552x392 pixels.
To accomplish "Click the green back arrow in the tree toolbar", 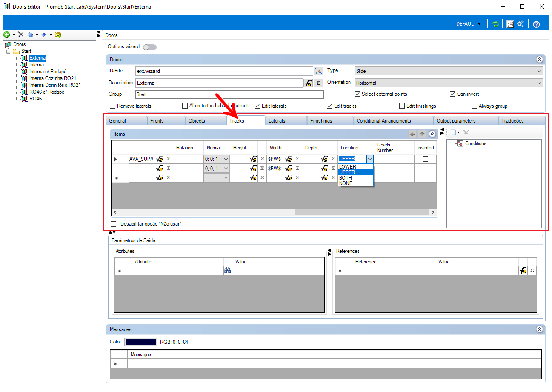I will coord(7,34).
